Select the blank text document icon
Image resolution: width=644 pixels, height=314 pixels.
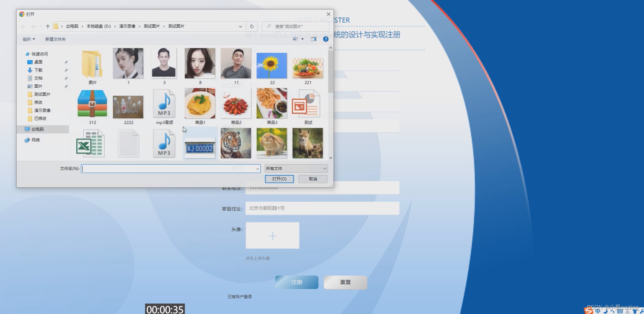[128, 144]
